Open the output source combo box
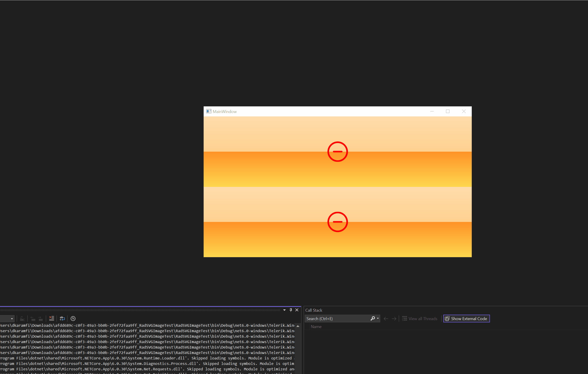This screenshot has width=588, height=374. coord(7,319)
